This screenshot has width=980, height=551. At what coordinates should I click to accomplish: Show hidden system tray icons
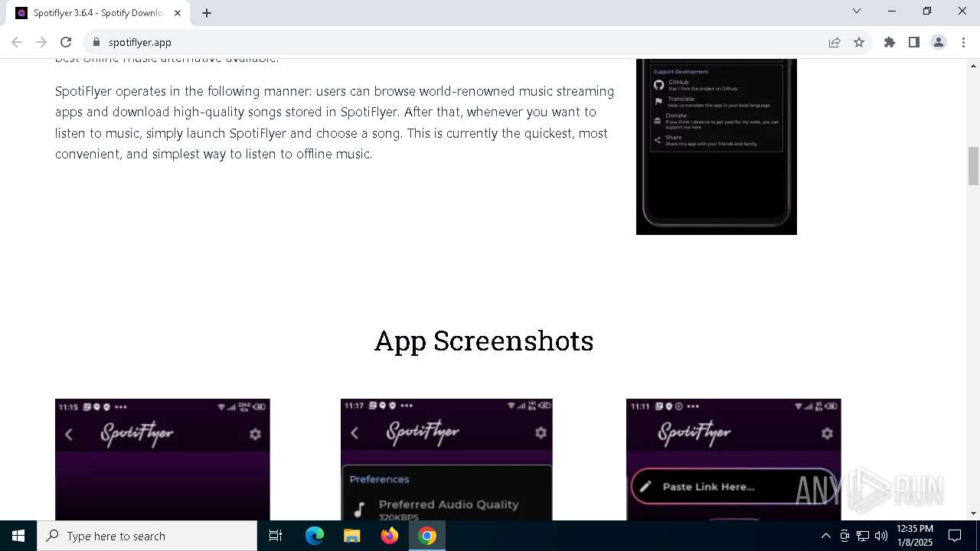coord(825,536)
